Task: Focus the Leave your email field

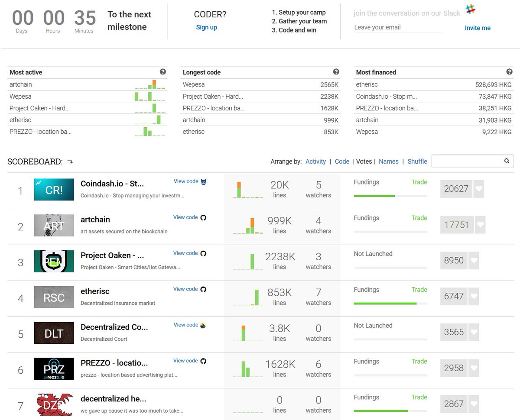Action: [x=398, y=27]
